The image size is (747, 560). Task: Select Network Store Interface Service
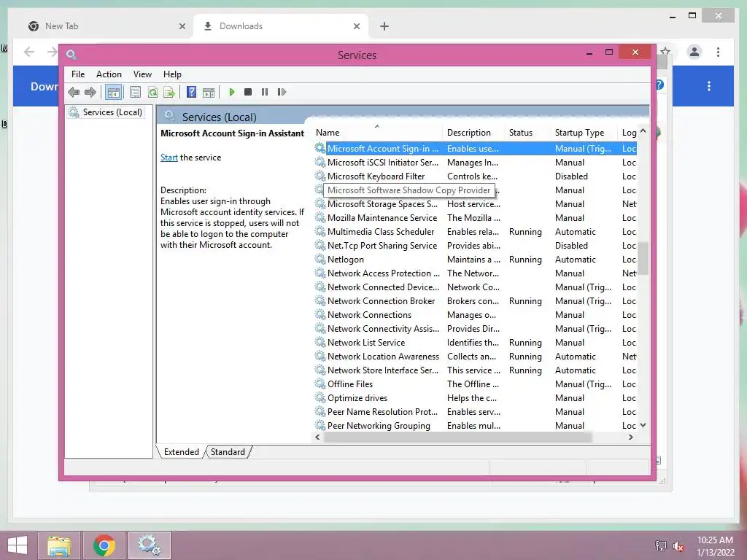pos(475,370)
